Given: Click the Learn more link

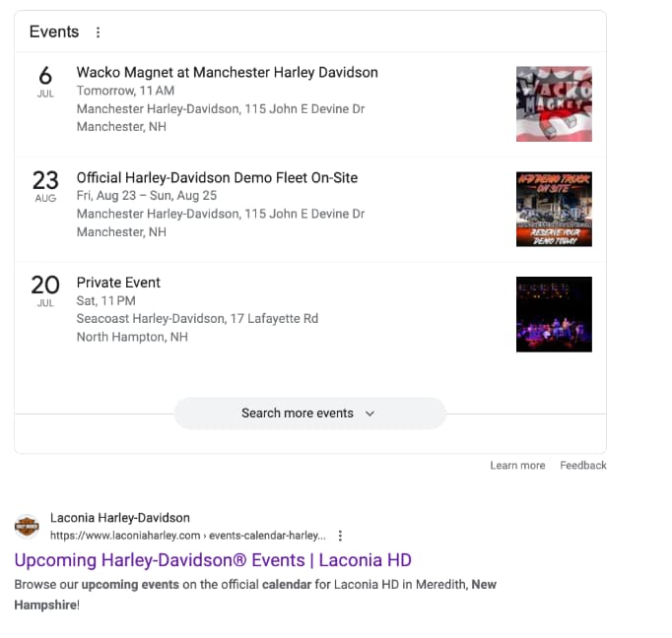Looking at the screenshot, I should 517,466.
